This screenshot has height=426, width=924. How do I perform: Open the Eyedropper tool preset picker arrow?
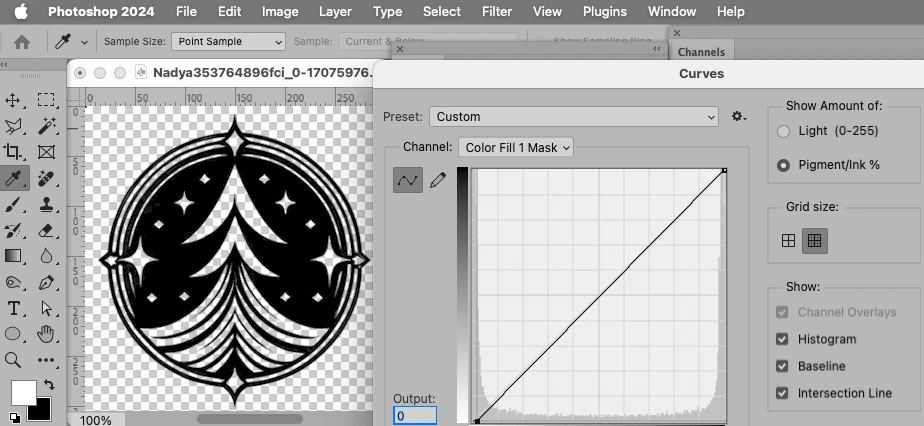[84, 42]
